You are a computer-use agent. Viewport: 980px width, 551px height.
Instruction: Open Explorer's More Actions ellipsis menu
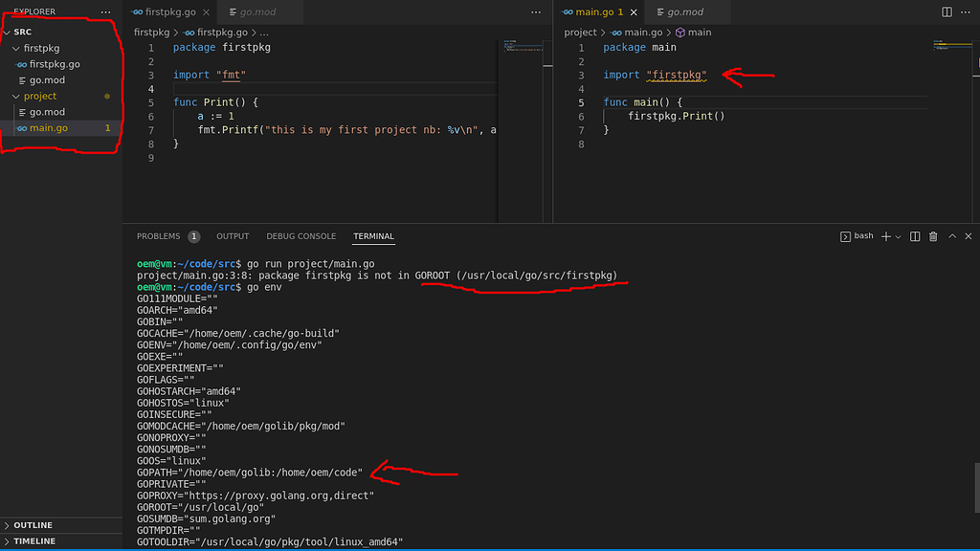tap(105, 11)
